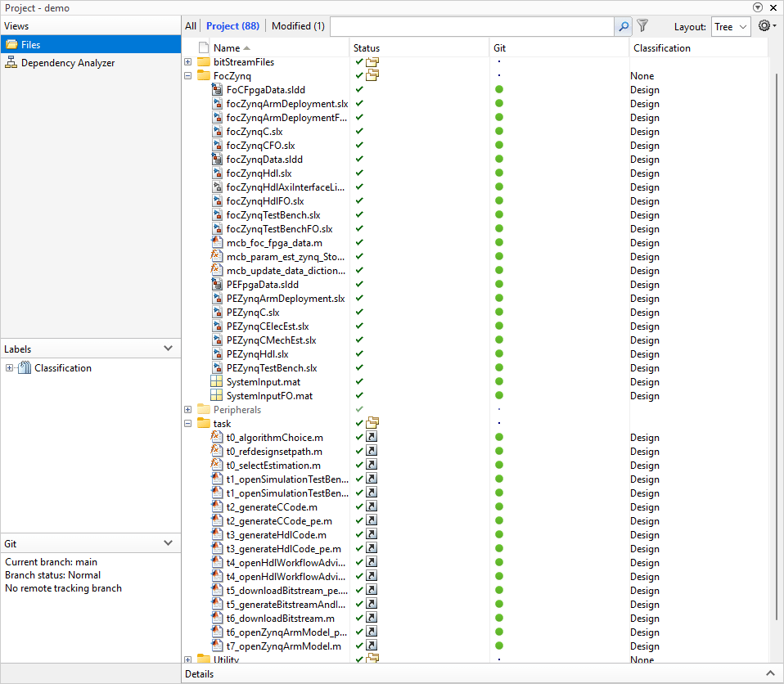784x684 pixels.
Task: Open the gear settings menu
Action: point(767,25)
